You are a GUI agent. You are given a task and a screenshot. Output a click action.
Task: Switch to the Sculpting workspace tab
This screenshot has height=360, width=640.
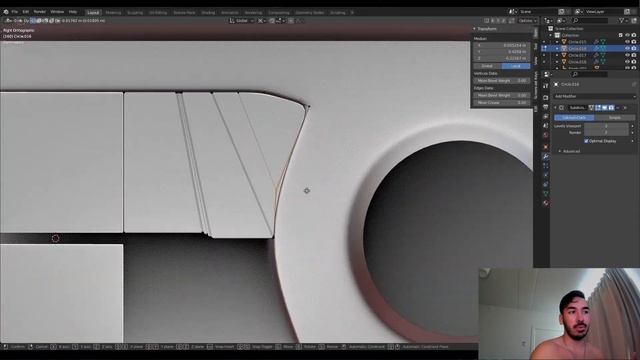135,13
